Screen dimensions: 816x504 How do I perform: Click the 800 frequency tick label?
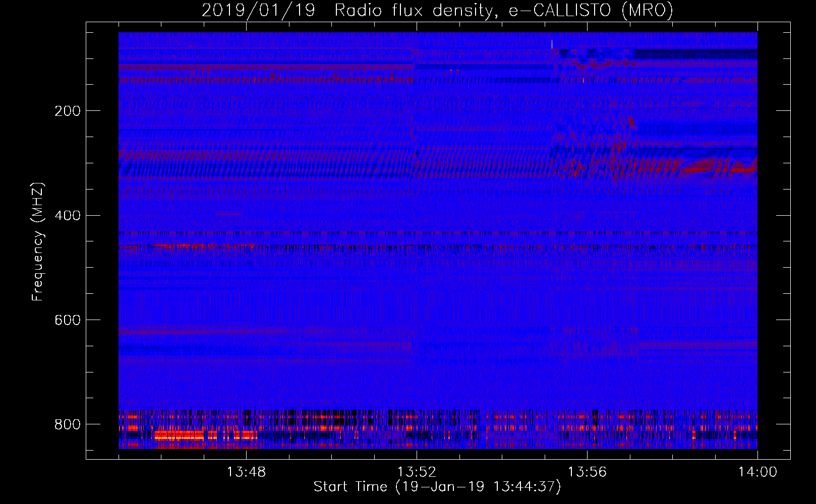pyautogui.click(x=67, y=424)
